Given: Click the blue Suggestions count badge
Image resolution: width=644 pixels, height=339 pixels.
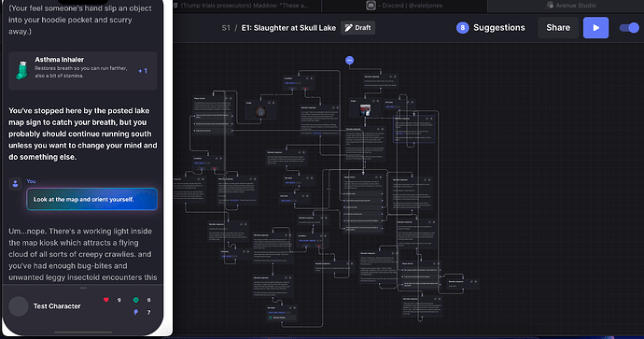Looking at the screenshot, I should (462, 27).
